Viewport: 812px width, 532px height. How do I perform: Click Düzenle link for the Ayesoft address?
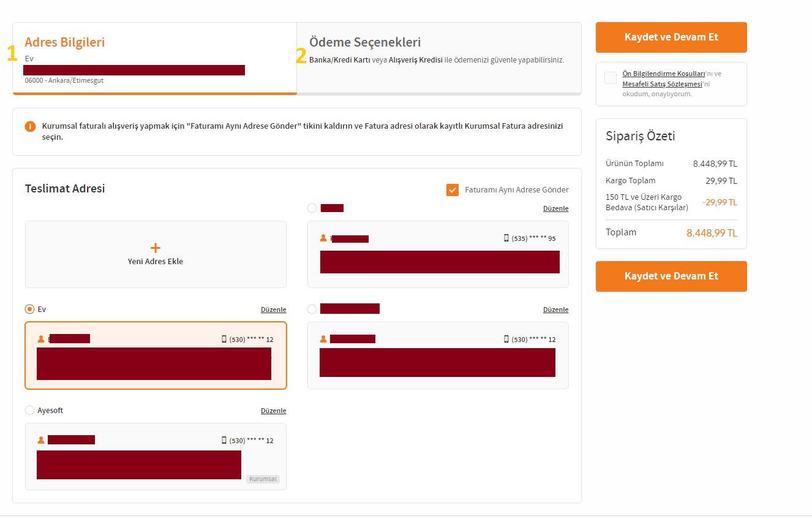pos(274,411)
